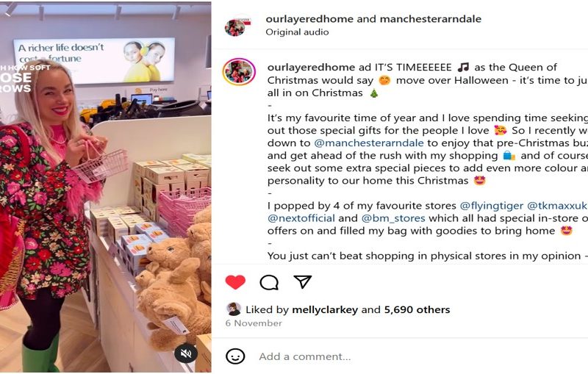Open manchesterarndale in post header
This screenshot has width=588, height=374.
431,19
